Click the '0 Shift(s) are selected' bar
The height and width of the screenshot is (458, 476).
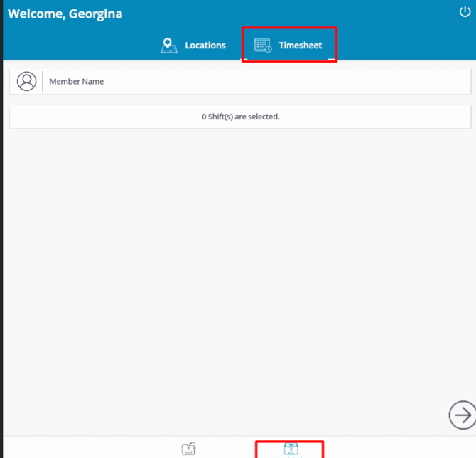pos(240,117)
